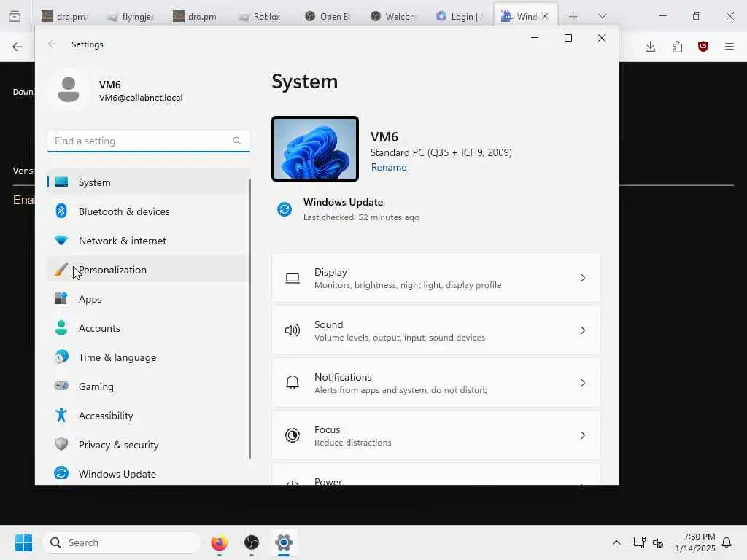Open the Windows Start menu

click(23, 542)
